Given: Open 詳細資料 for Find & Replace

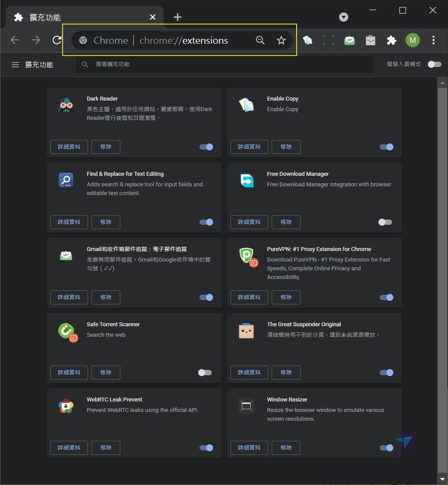Looking at the screenshot, I should point(69,222).
